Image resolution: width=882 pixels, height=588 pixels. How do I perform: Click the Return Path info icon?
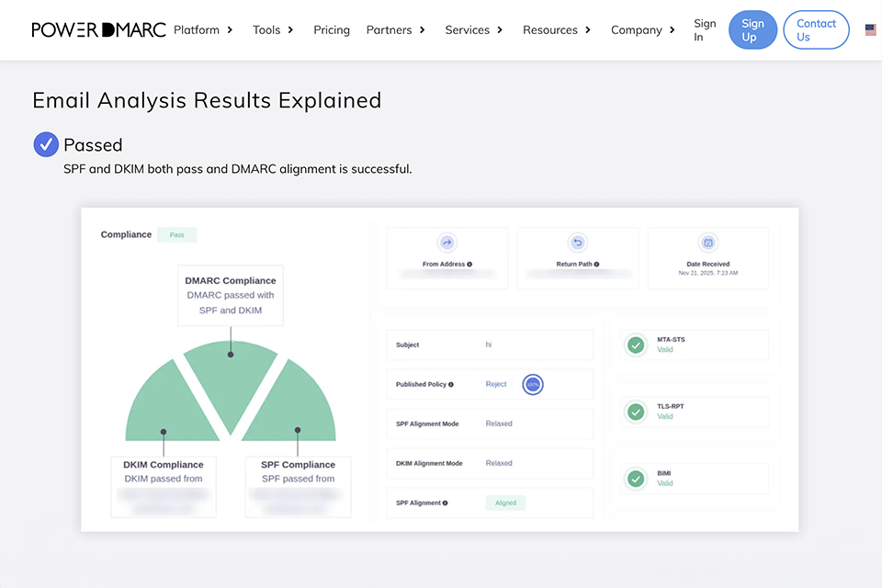pos(597,264)
